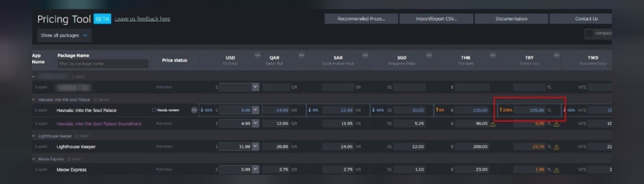644x184 pixels.
Task: Open USD dropdown in the blurred first row
Action: pyautogui.click(x=255, y=87)
